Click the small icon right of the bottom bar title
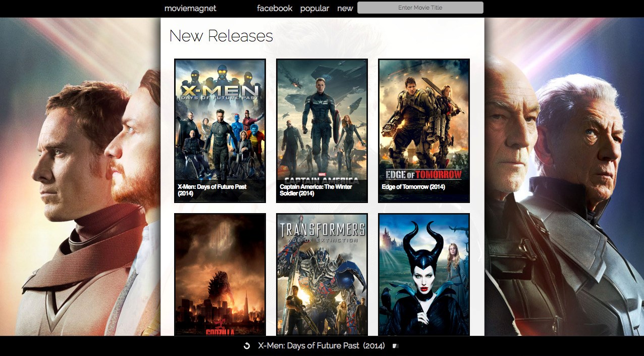Image resolution: width=644 pixels, height=356 pixels. (396, 346)
